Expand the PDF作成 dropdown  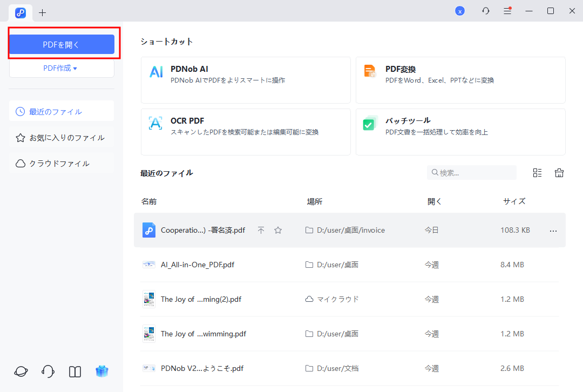[62, 68]
